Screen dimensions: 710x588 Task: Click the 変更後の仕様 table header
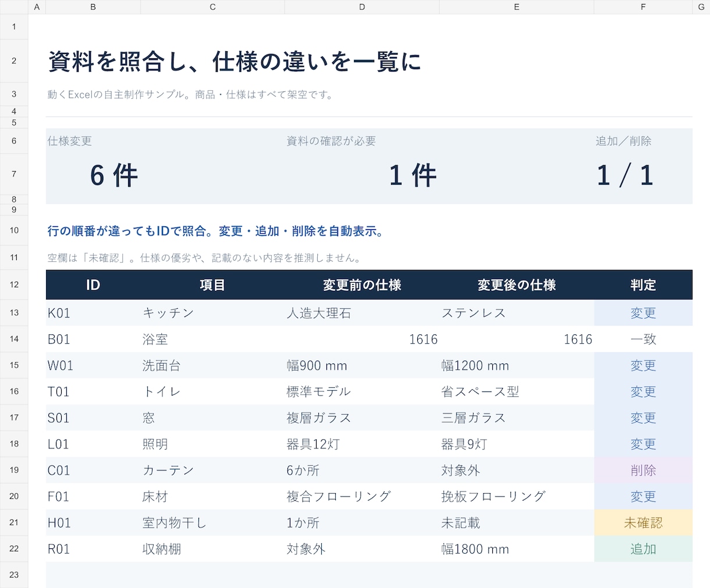pos(517,285)
